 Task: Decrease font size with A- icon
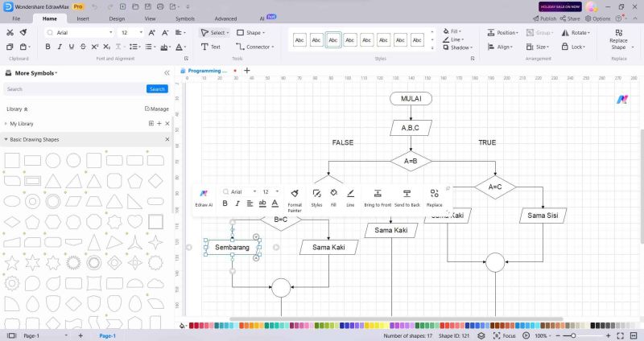point(165,32)
